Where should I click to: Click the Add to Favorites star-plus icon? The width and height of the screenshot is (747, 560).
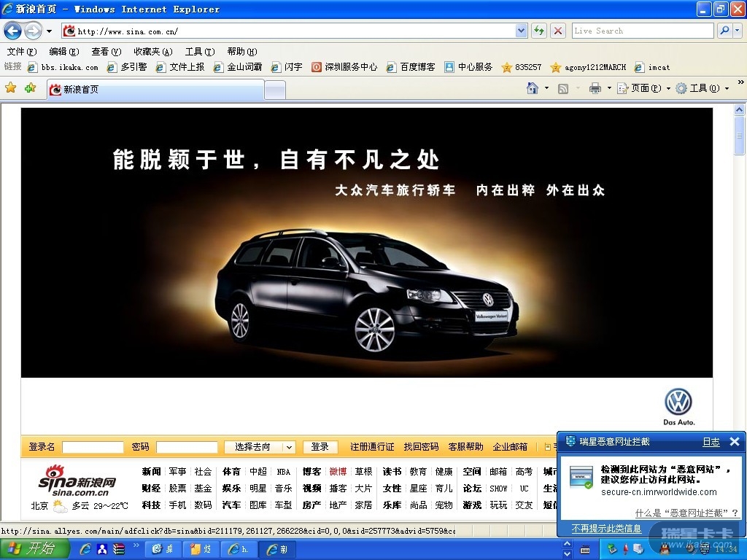(x=31, y=87)
